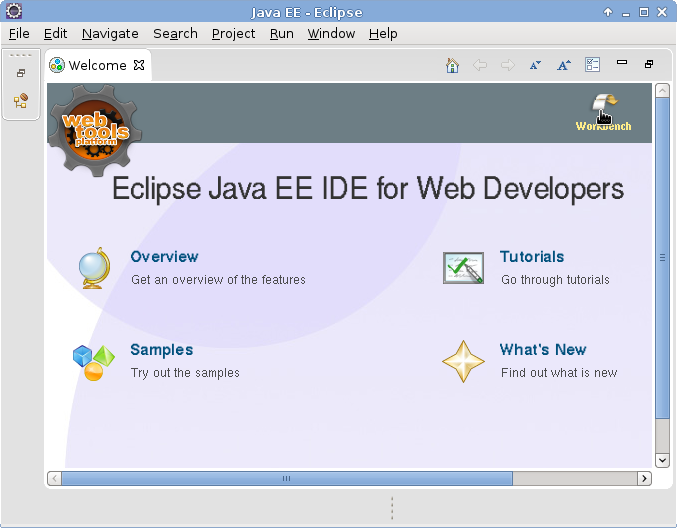Click the web tools platform logo
This screenshot has width=677, height=528.
coord(95,131)
